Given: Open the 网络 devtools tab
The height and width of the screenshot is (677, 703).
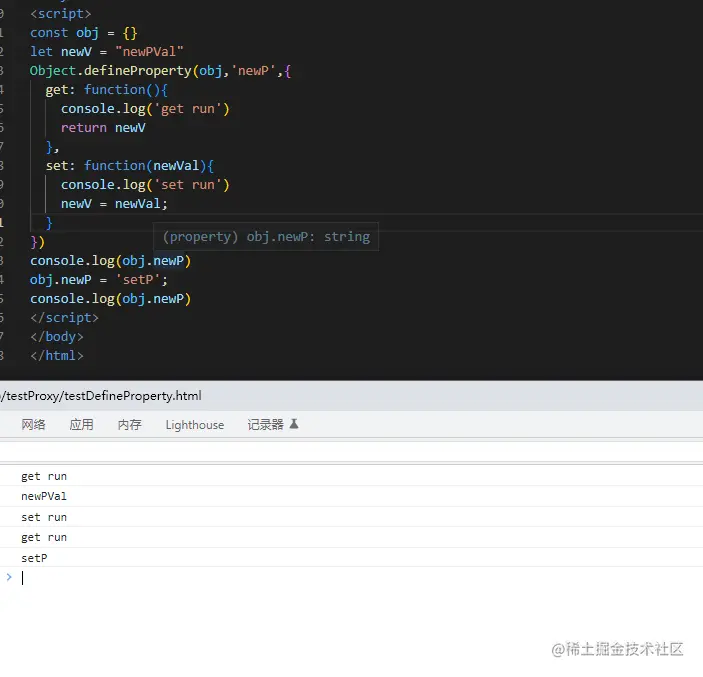Looking at the screenshot, I should (33, 424).
